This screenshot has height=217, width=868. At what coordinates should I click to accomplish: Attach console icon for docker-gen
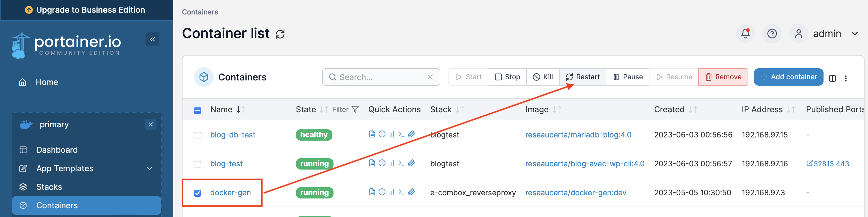pos(411,192)
